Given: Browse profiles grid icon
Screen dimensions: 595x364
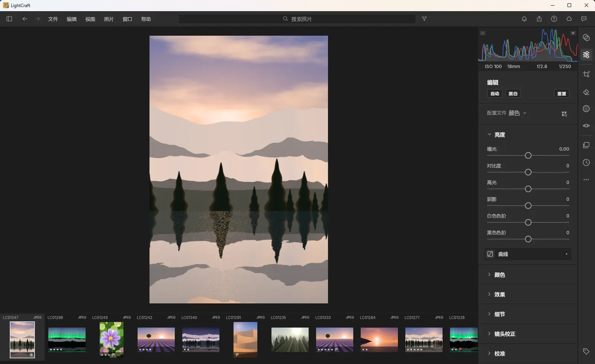Looking at the screenshot, I should [564, 114].
